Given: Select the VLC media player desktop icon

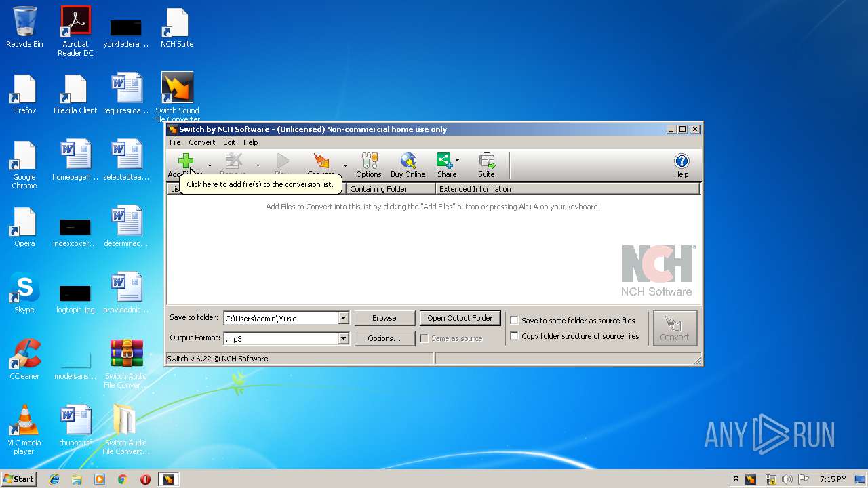Looking at the screenshot, I should tap(24, 430).
